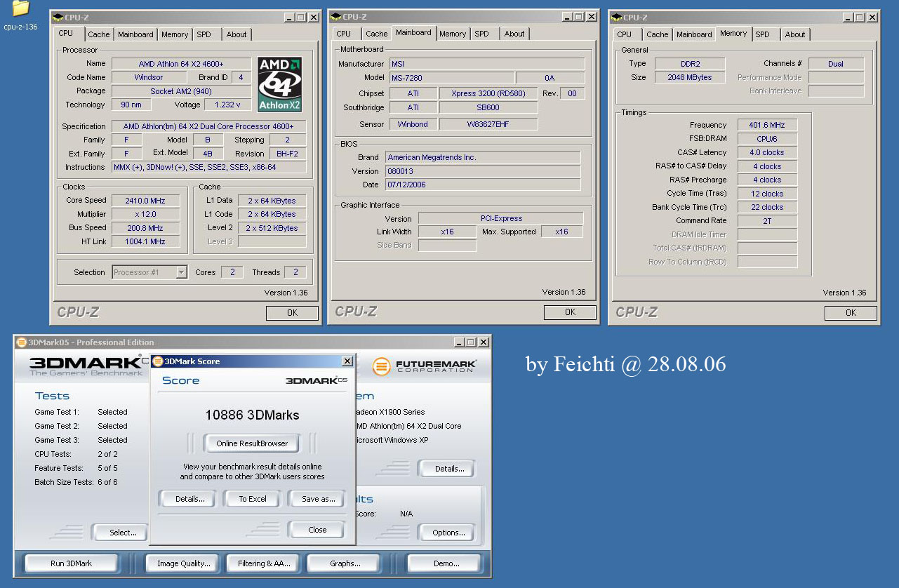
Task: Click the CPU-Z title icon in the Memory window
Action: coord(617,17)
